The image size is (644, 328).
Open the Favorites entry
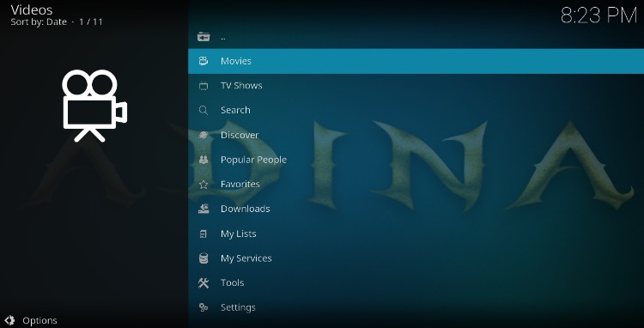coord(416,185)
